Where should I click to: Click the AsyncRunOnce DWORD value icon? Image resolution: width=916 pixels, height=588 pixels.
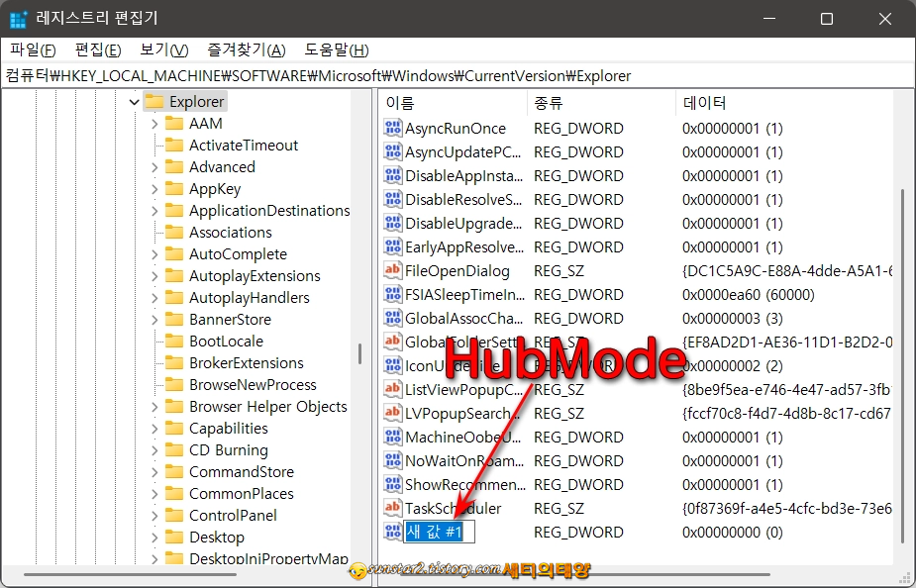click(x=392, y=128)
